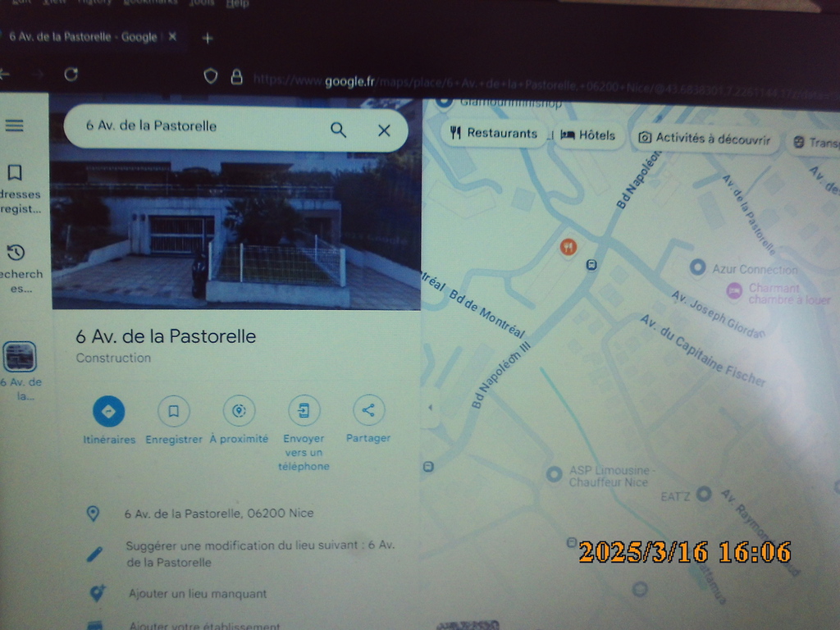Click the Itinéraires directions button

tap(108, 412)
